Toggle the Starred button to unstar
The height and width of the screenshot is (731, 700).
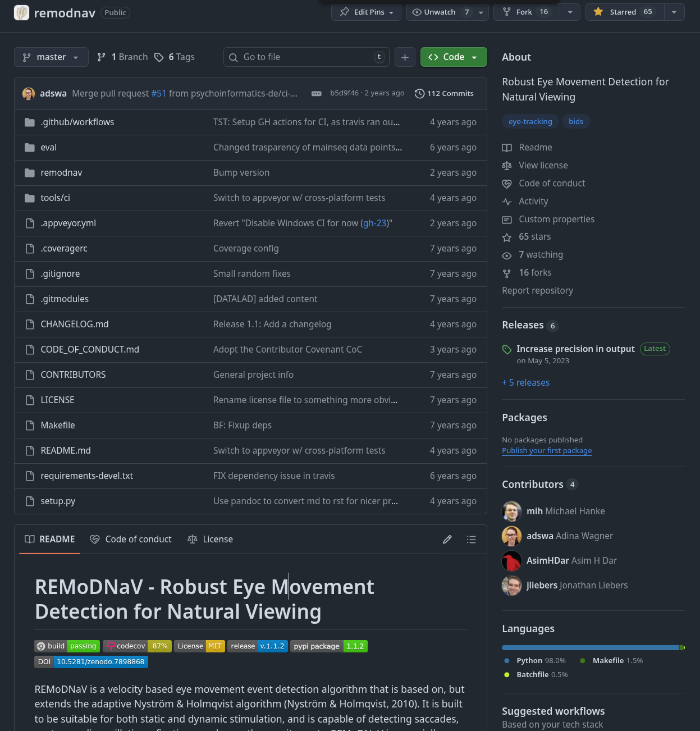624,12
